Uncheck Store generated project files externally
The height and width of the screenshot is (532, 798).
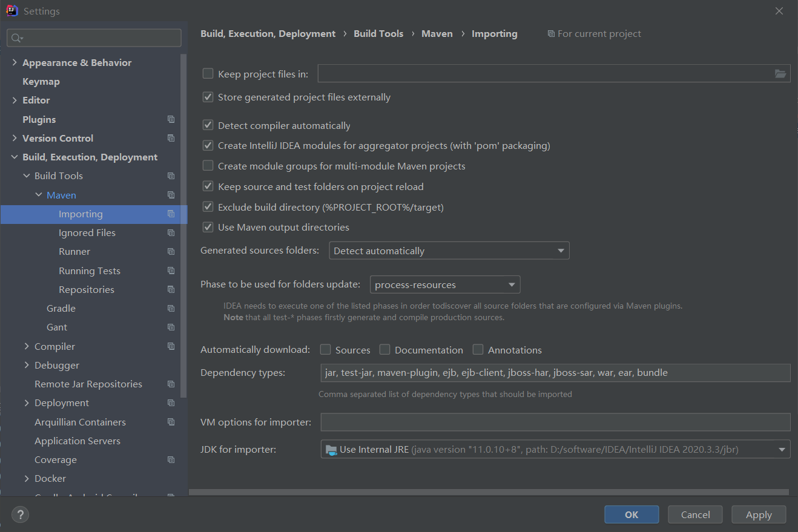click(x=208, y=97)
